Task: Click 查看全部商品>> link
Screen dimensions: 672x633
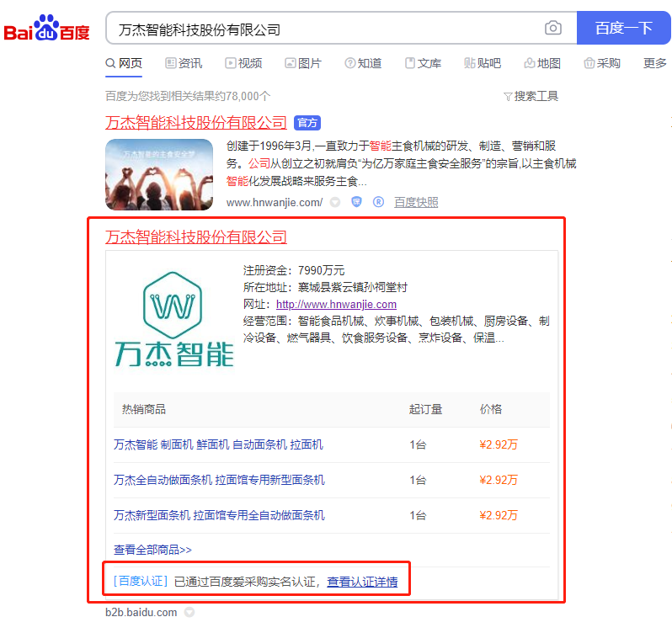Action: pyautogui.click(x=152, y=550)
